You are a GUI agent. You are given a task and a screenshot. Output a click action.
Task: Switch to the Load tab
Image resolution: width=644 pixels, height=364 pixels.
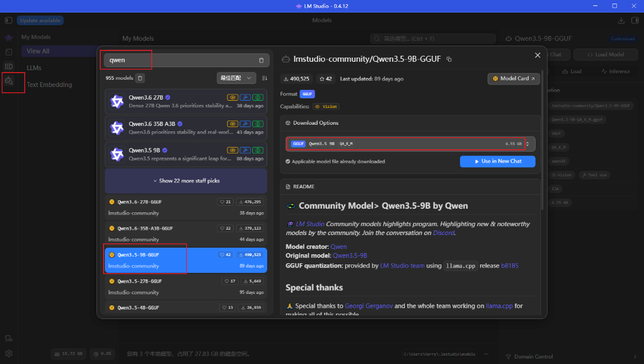coord(572,71)
